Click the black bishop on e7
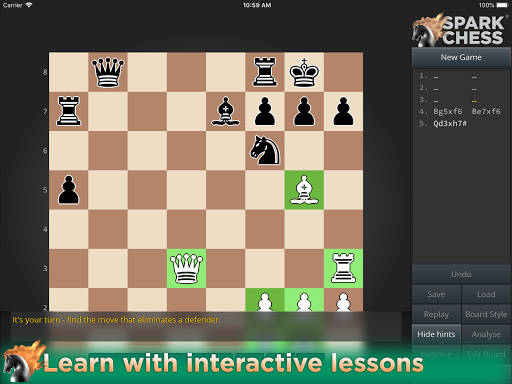Screen dimensions: 512x384 tap(226, 111)
